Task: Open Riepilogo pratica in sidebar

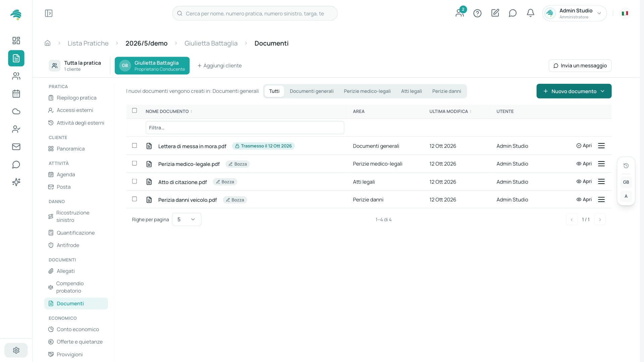Action: click(76, 98)
